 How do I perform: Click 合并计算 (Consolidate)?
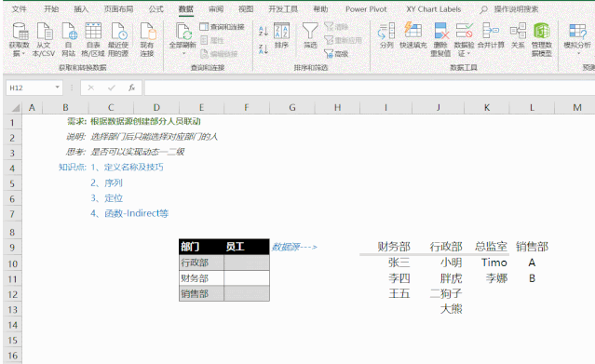point(491,35)
